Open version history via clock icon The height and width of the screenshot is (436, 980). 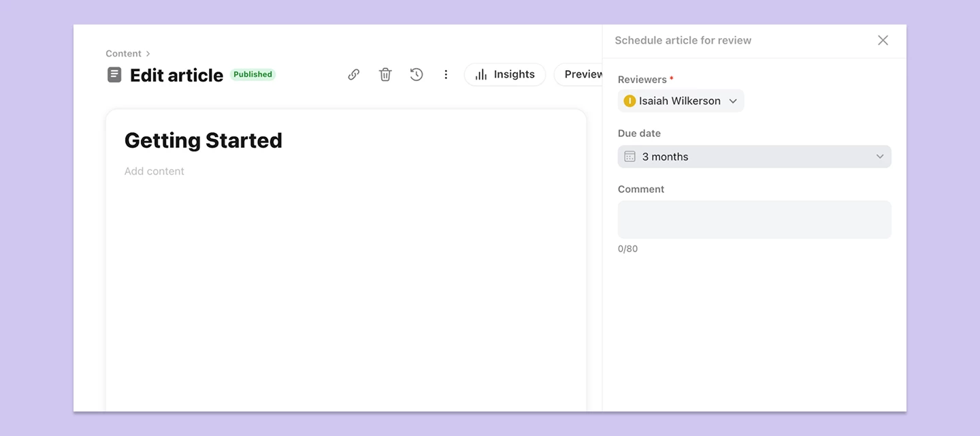pyautogui.click(x=416, y=74)
